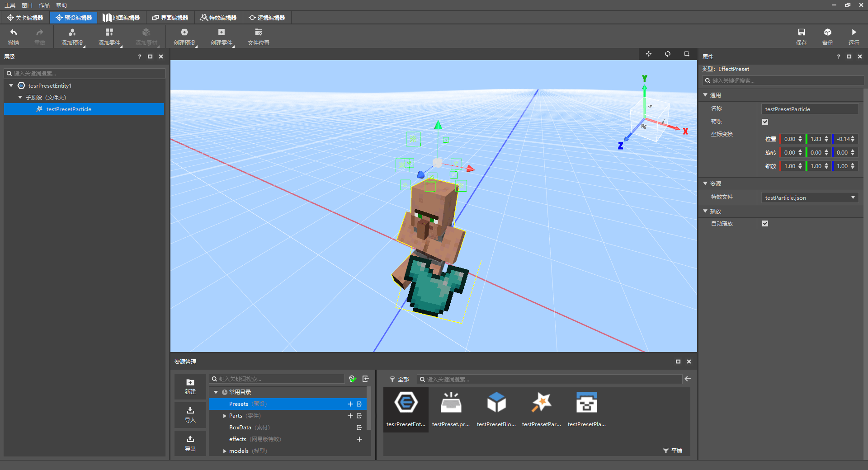
Task: Click the 重做 redo icon
Action: click(x=40, y=33)
